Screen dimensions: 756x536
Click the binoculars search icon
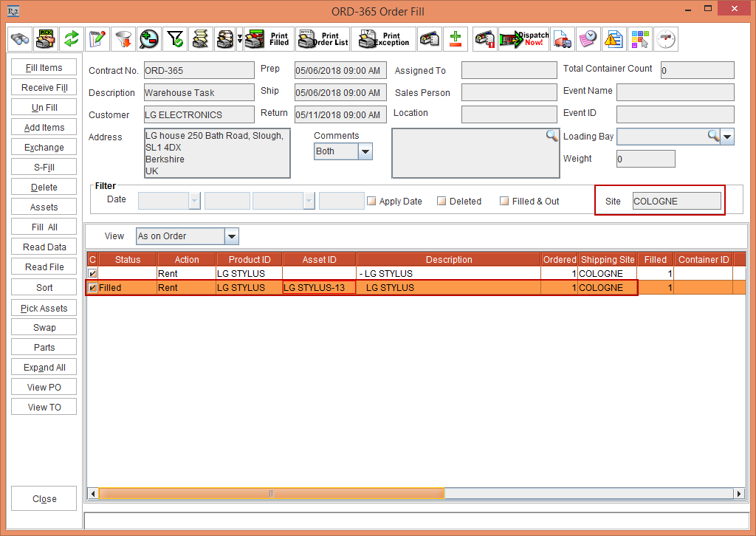click(20, 39)
